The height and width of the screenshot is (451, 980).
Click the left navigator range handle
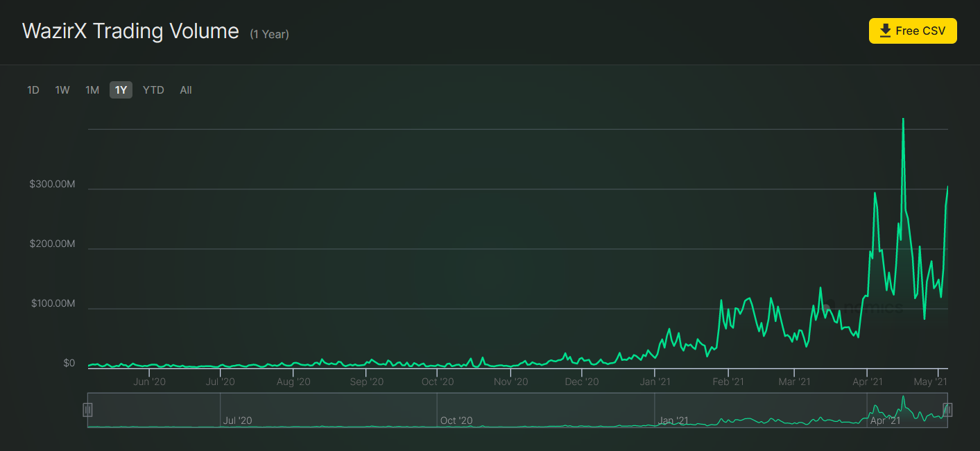point(87,410)
